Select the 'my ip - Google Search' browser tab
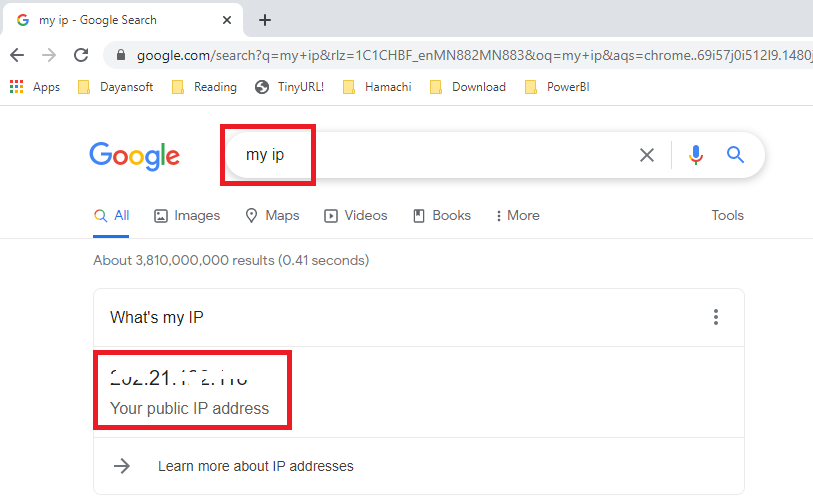 point(122,20)
